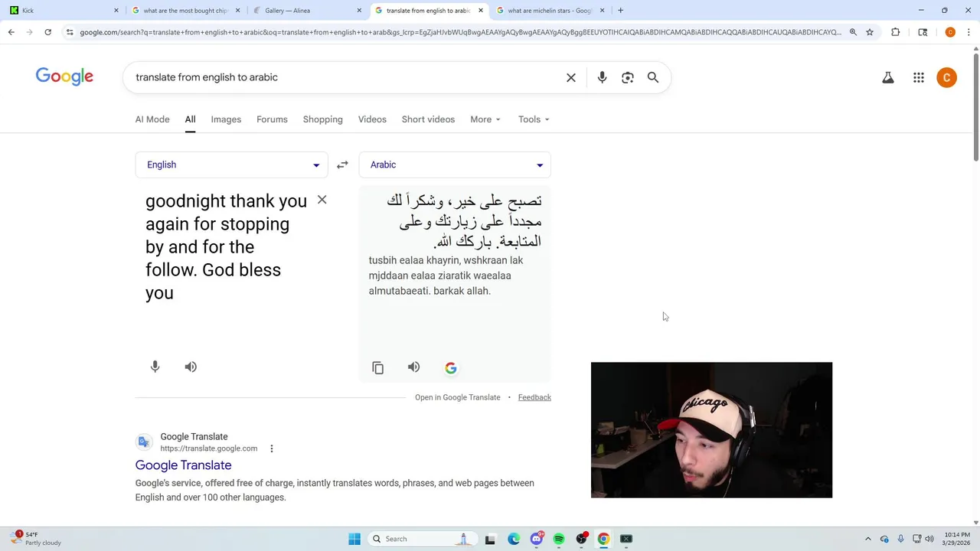Switch to Gallery — Alinea browser tab
Screen dimensions: 980x551
307,11
